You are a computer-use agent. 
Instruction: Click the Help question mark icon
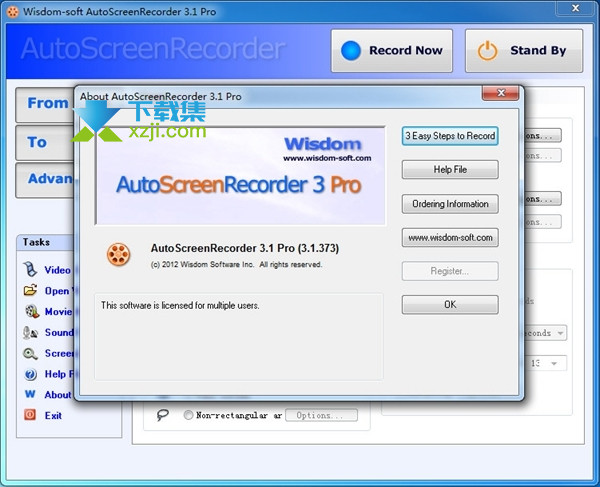point(30,374)
